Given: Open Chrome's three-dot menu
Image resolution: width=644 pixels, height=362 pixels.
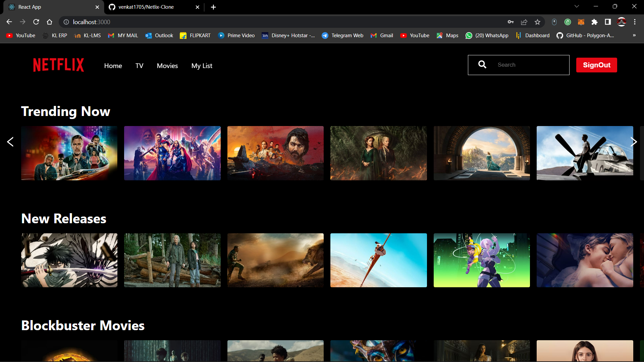Looking at the screenshot, I should 635,22.
